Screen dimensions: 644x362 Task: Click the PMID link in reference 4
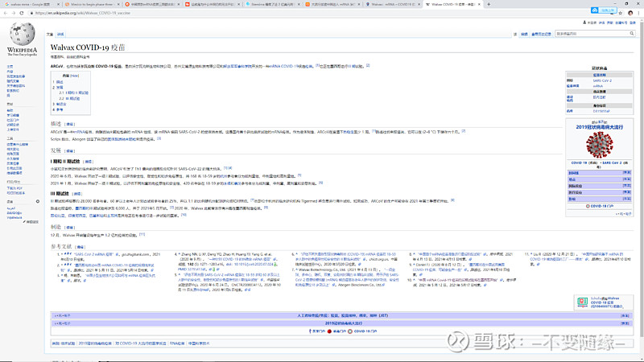point(192,269)
